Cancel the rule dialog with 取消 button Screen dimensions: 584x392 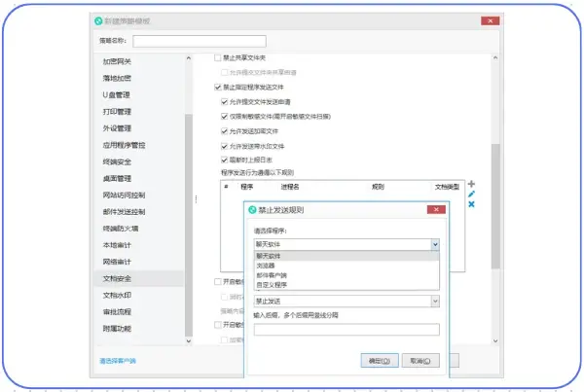click(x=420, y=361)
